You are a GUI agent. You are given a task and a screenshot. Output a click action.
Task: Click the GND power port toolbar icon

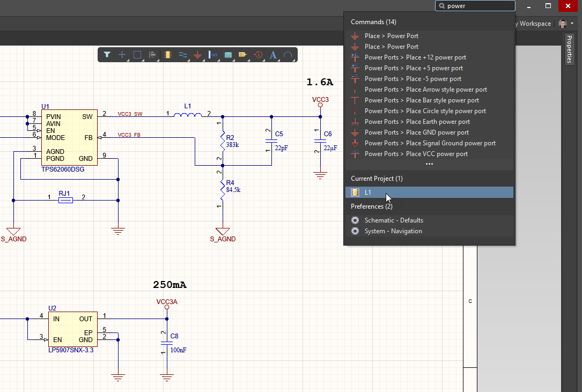coord(198,55)
